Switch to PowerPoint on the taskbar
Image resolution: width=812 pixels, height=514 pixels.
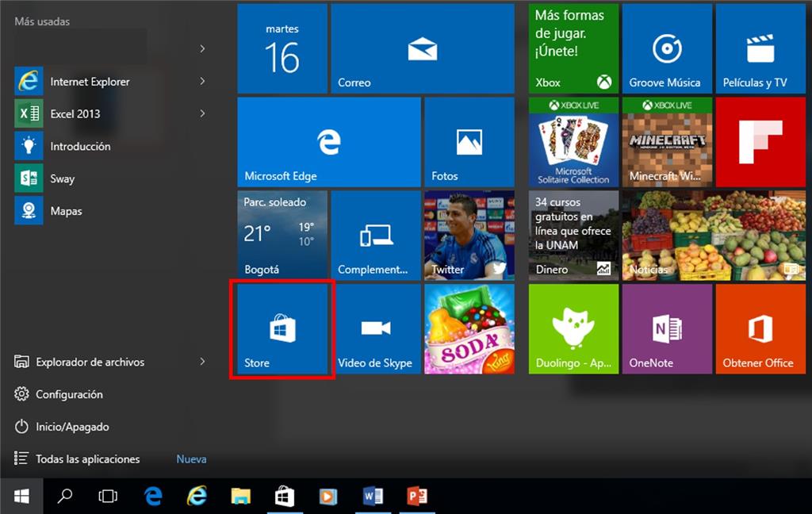coord(417,497)
